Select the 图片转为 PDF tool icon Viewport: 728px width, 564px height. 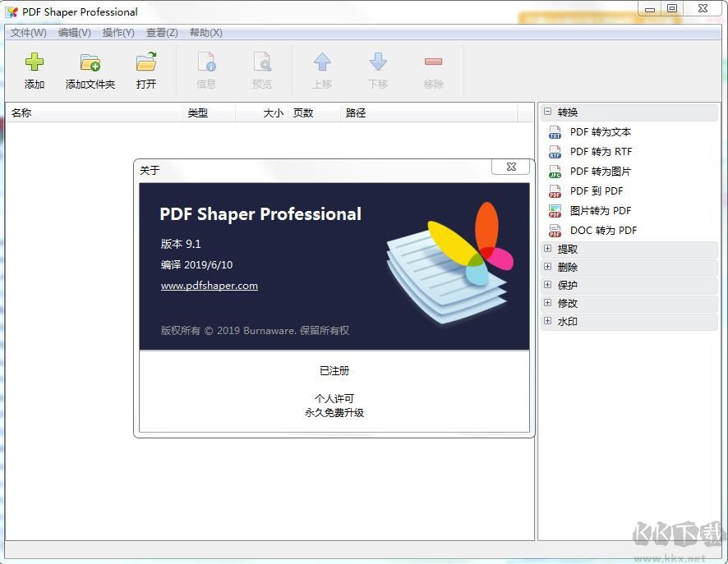tap(555, 210)
